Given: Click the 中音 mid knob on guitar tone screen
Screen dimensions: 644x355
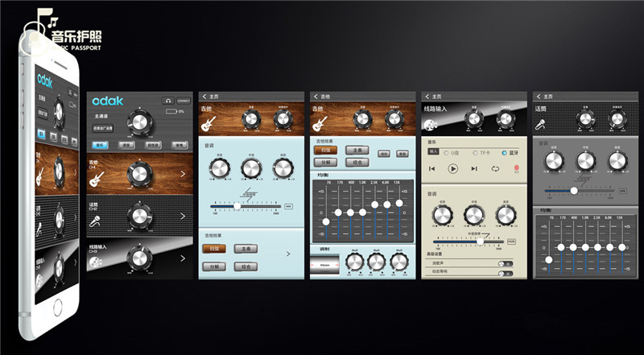Looking at the screenshot, I should click(x=251, y=168).
